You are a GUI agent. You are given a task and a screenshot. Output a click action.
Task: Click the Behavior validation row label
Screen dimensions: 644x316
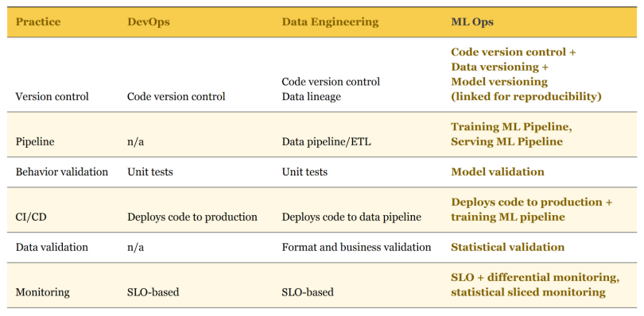click(61, 172)
